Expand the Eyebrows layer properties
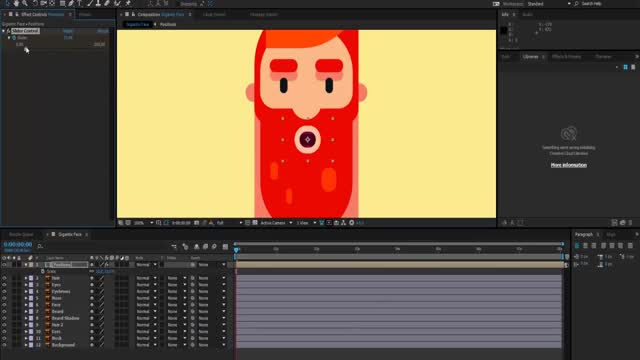 (x=26, y=291)
